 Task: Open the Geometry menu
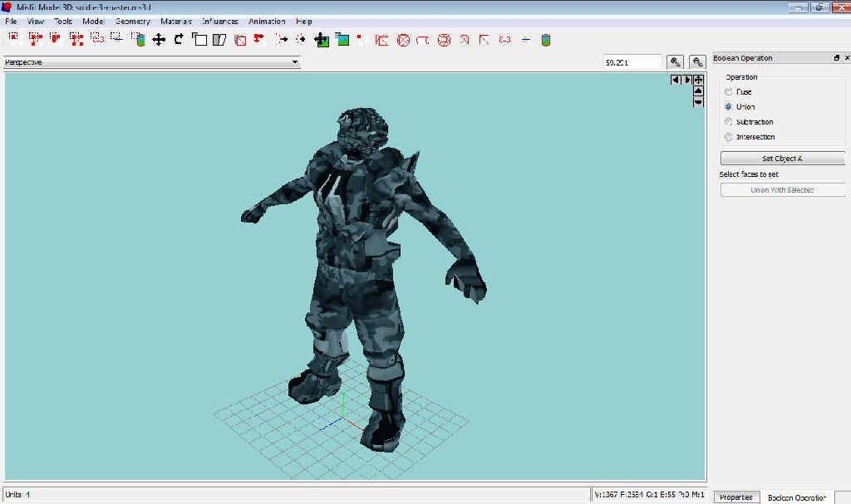(133, 21)
